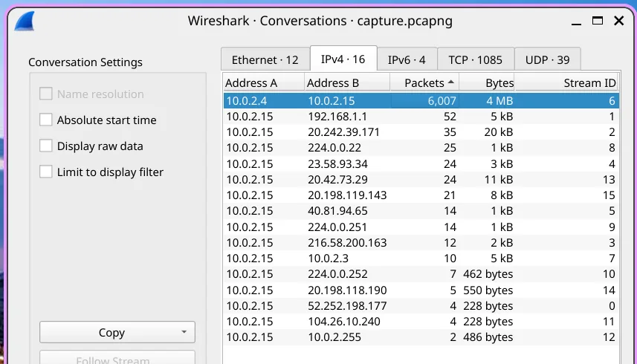This screenshot has width=637, height=364.
Task: Select the 224.0.0.252 row
Action: (421, 274)
